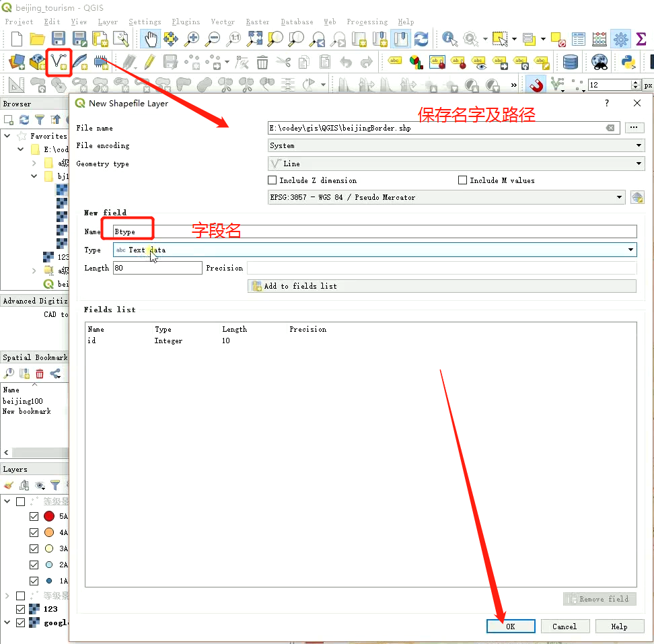654x644 pixels.
Task: Toggle visibility of 3A layer category
Action: [34, 548]
